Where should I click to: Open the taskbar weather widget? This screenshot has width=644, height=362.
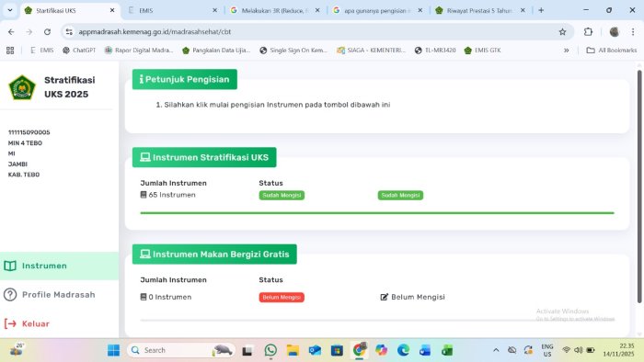[x=17, y=350]
